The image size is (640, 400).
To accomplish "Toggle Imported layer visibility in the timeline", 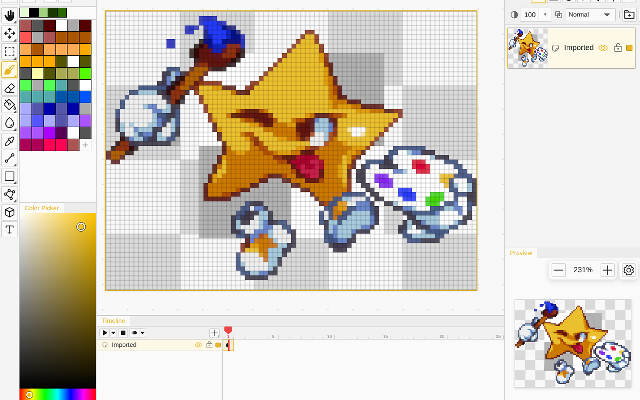I will (x=198, y=345).
